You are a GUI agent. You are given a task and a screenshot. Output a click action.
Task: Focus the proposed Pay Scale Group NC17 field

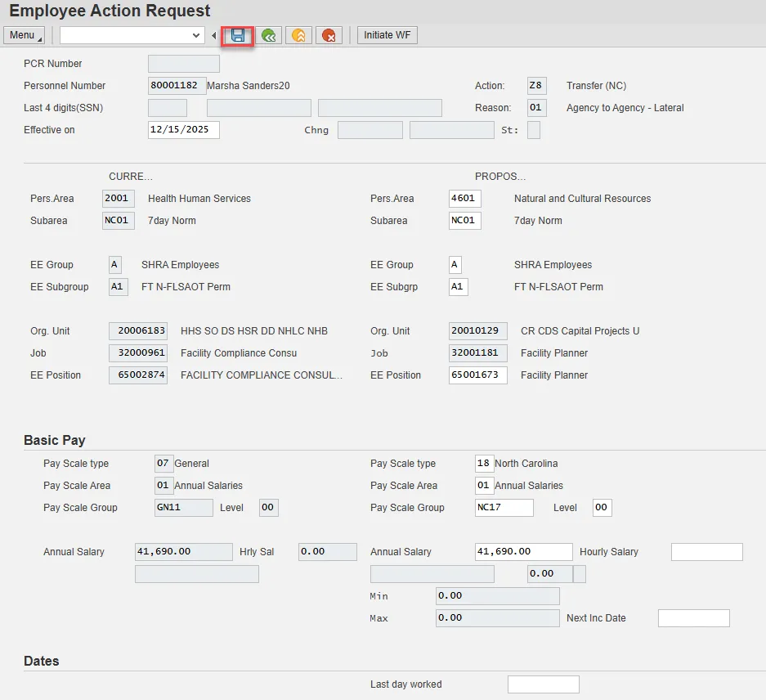pyautogui.click(x=504, y=508)
